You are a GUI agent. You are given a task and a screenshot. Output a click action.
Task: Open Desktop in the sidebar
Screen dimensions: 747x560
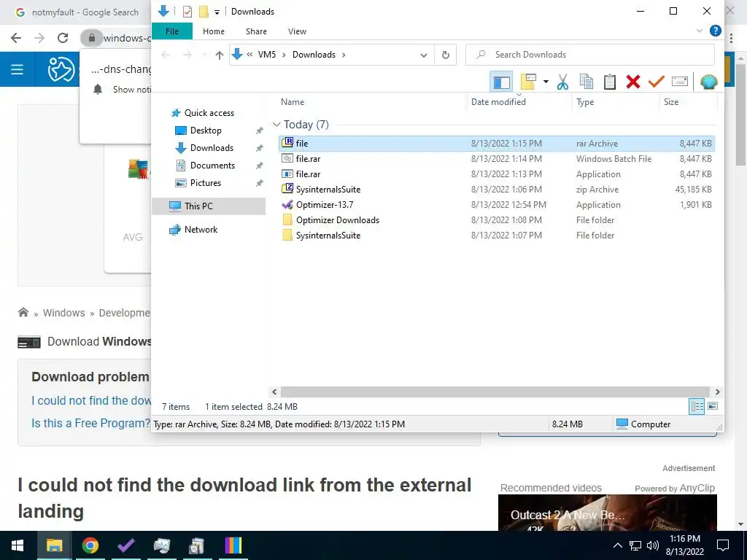pyautogui.click(x=206, y=131)
